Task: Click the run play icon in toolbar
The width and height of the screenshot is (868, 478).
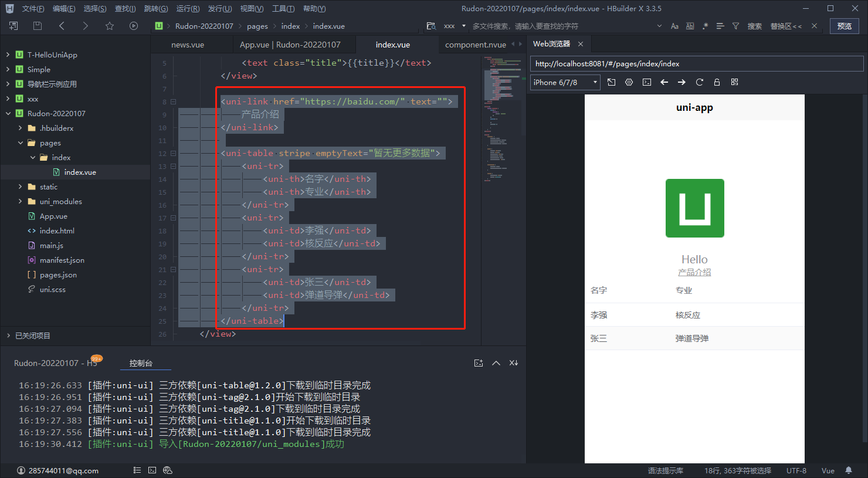Action: click(x=134, y=26)
